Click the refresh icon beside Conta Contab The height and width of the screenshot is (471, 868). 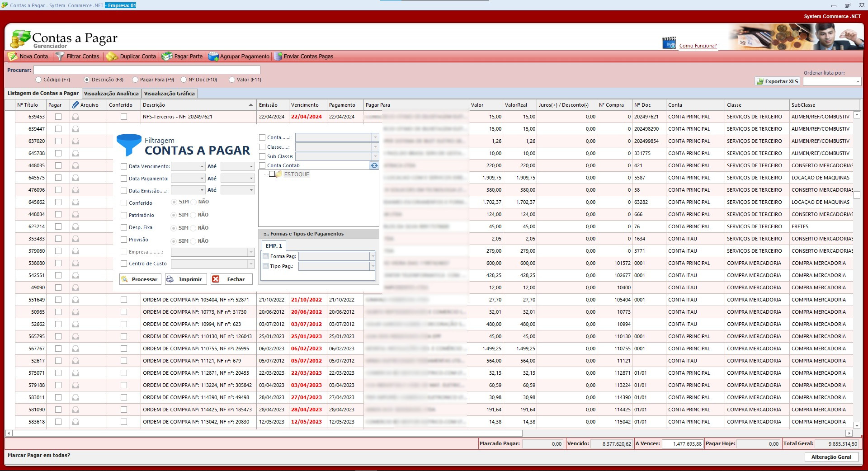(x=374, y=165)
